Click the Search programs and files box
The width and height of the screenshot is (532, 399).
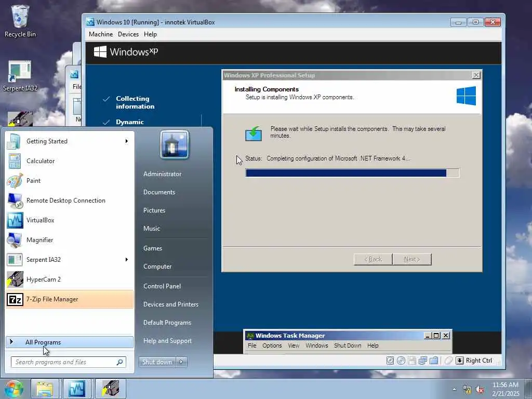pyautogui.click(x=69, y=362)
